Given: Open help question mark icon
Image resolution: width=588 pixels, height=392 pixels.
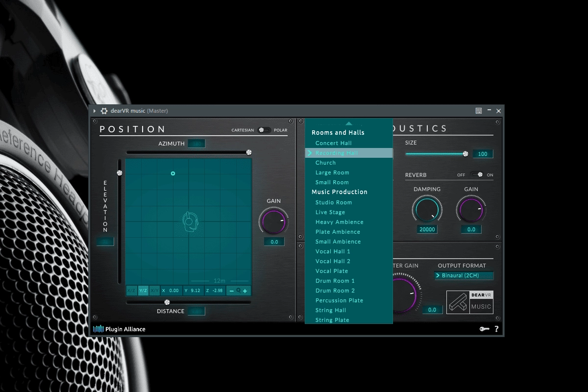Looking at the screenshot, I should click(496, 329).
